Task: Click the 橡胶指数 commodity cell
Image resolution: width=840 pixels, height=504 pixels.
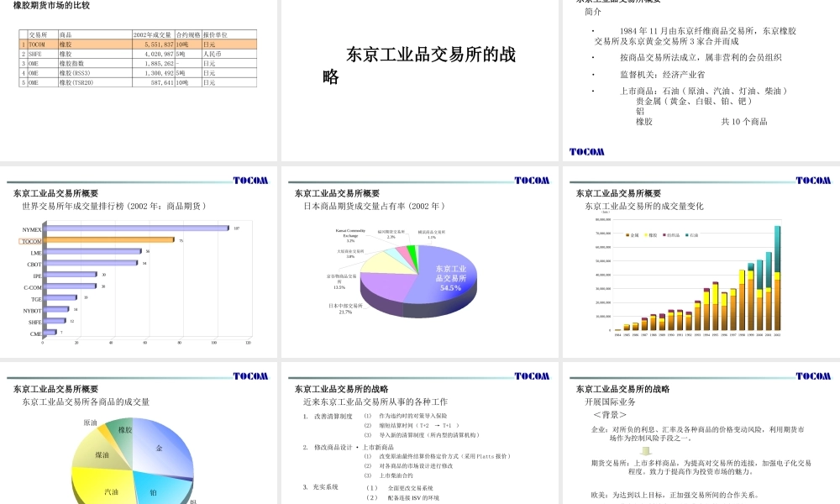Action: coord(95,64)
